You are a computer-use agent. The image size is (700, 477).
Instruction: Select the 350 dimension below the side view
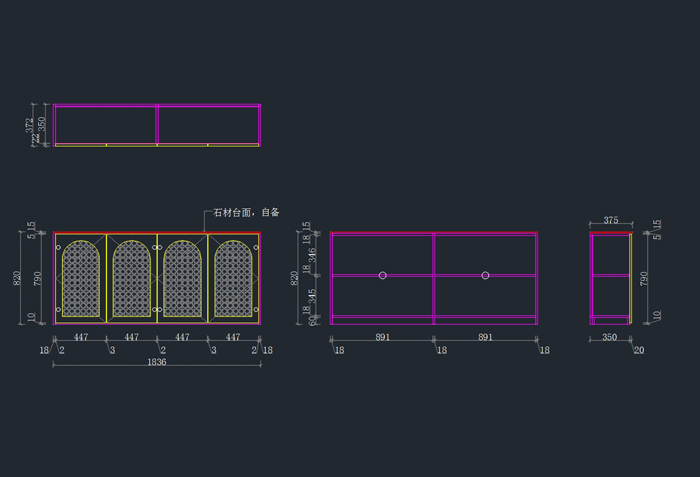609,338
